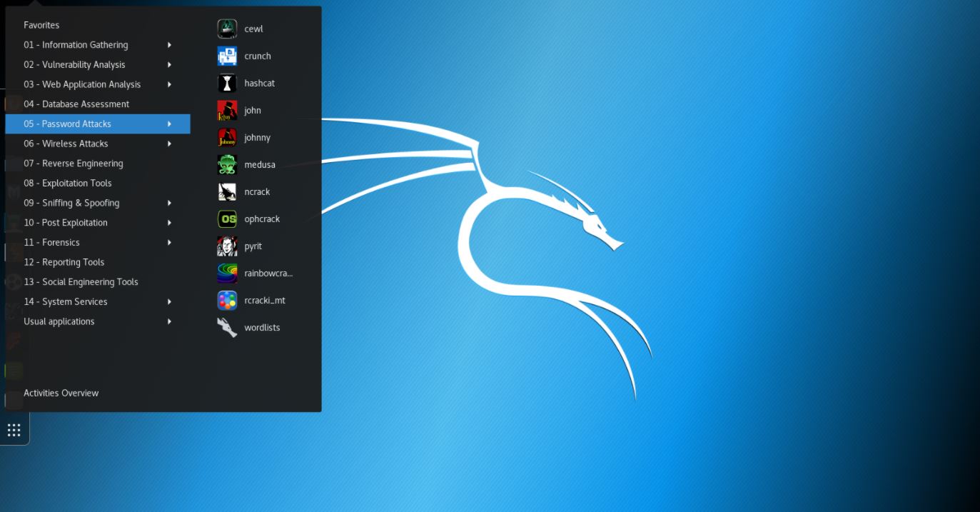Launch the cewl application icon

pos(227,29)
